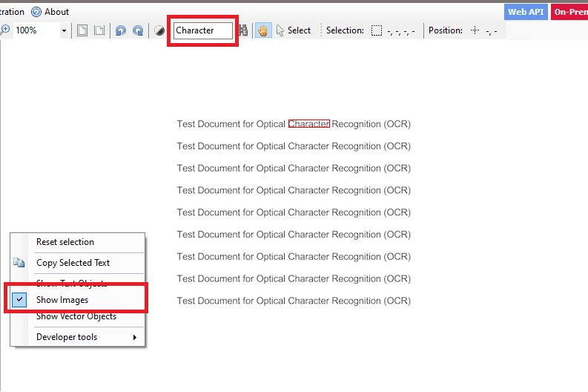Toggle Show Text Objects option
Viewport: 588px width, 392px height.
coord(71,283)
